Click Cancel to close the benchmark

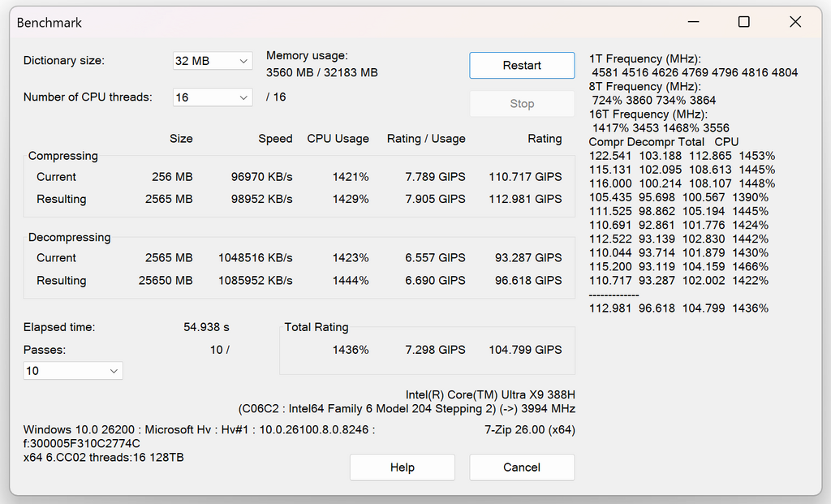click(x=522, y=467)
